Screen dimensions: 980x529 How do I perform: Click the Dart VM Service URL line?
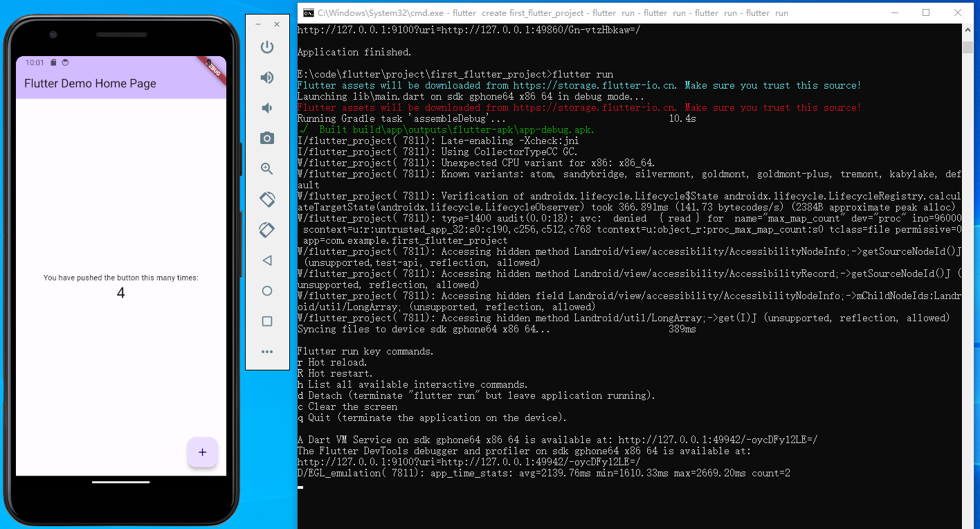[x=558, y=440]
